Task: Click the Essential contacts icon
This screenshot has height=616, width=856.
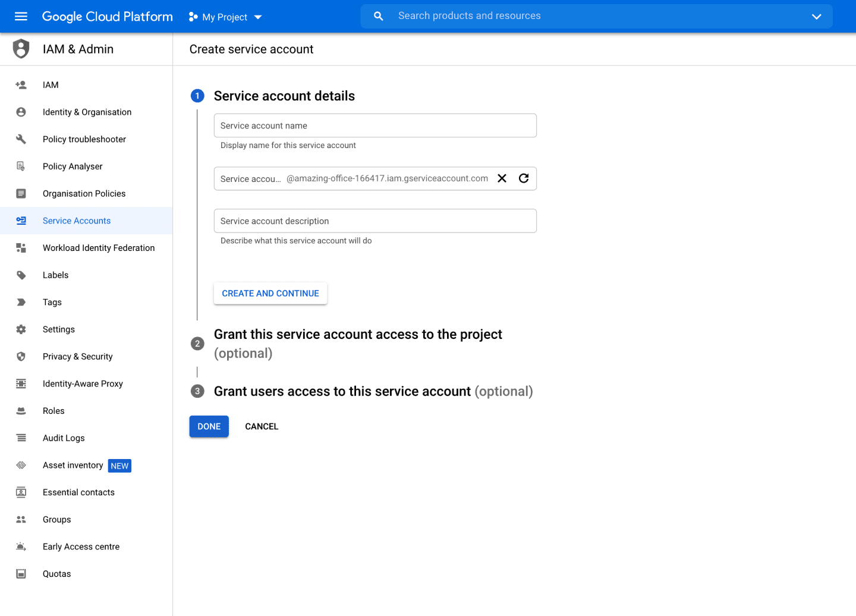Action: [x=21, y=492]
